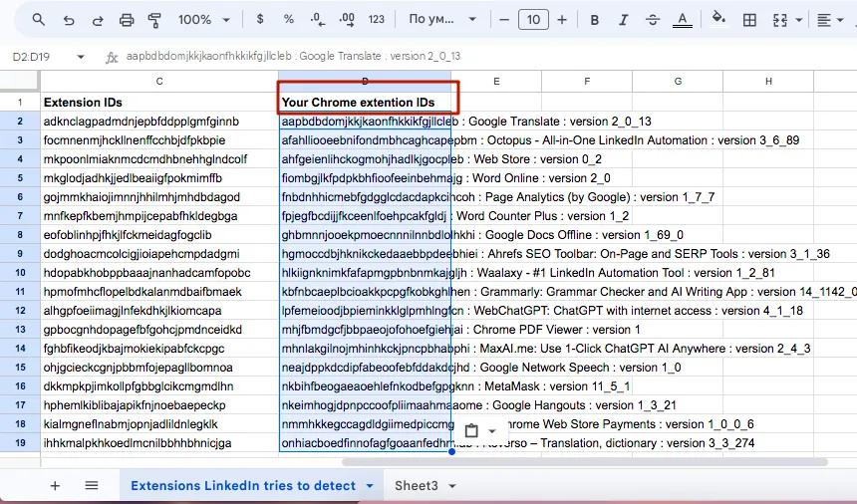857x504 pixels.
Task: Click the selection fill handle dot
Action: pyautogui.click(x=451, y=451)
